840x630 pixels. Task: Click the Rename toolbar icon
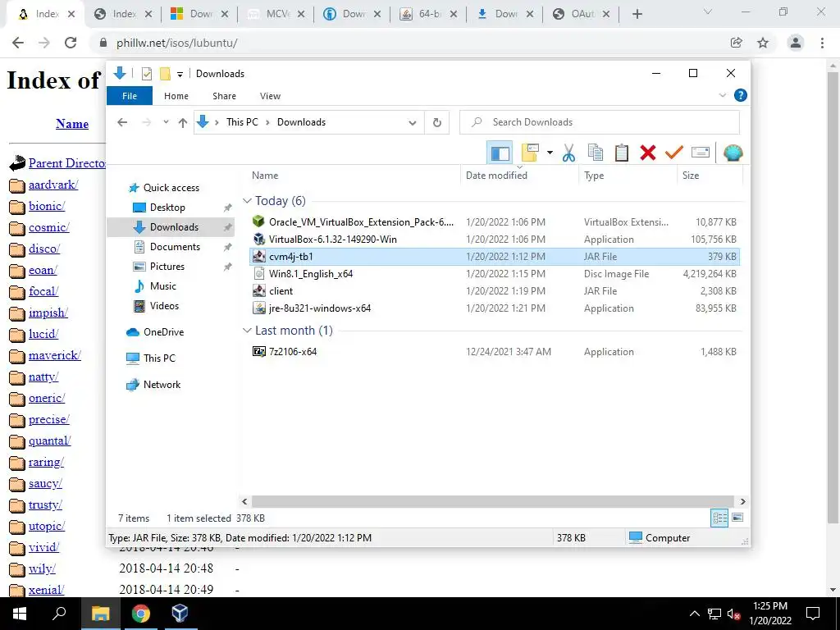701,153
